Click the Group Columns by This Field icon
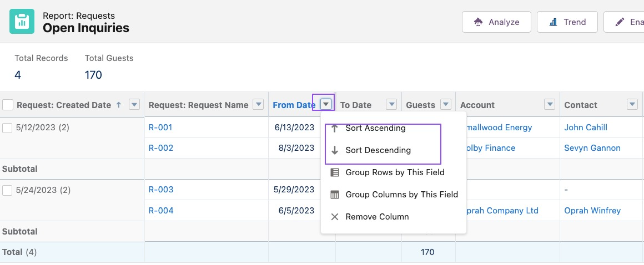Image resolution: width=644 pixels, height=265 pixels. (335, 195)
